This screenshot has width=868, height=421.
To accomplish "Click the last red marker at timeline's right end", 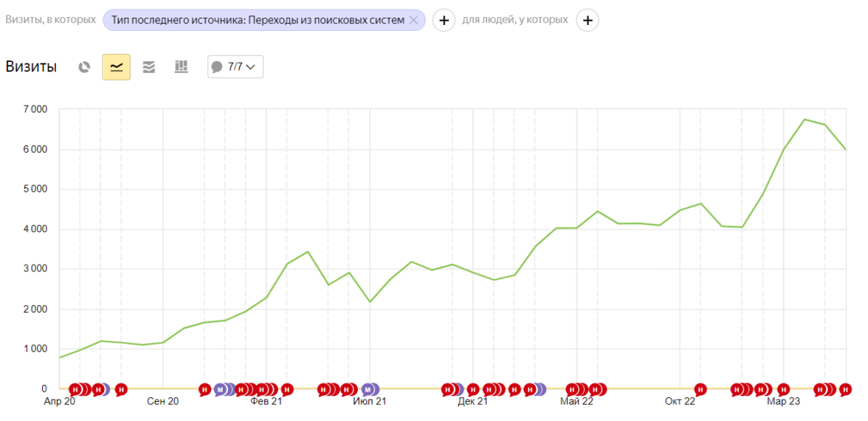I will 846,389.
